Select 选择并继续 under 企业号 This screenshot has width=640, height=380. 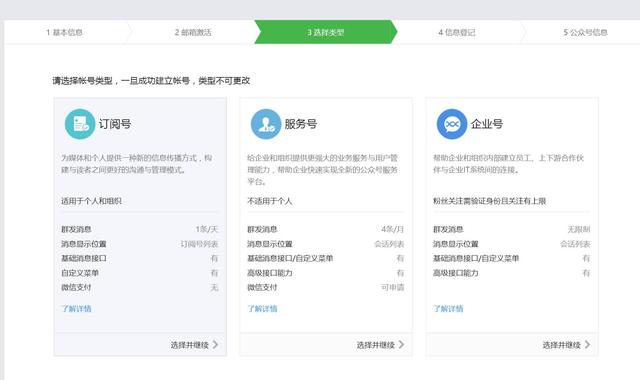pos(562,345)
